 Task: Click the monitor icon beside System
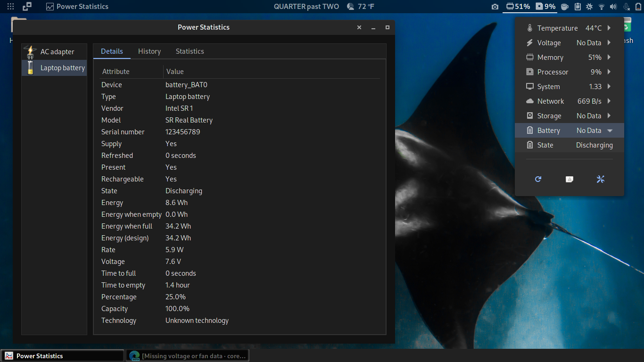(530, 87)
